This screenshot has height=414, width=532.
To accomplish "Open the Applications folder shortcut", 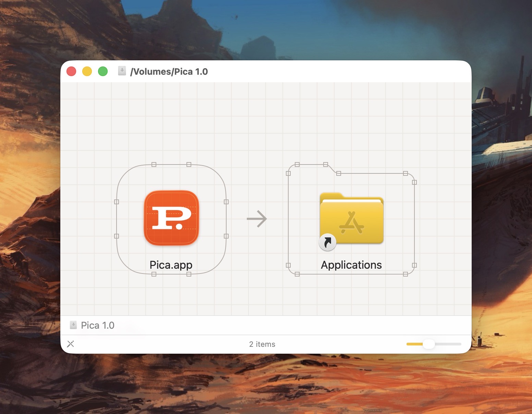I will [351, 219].
